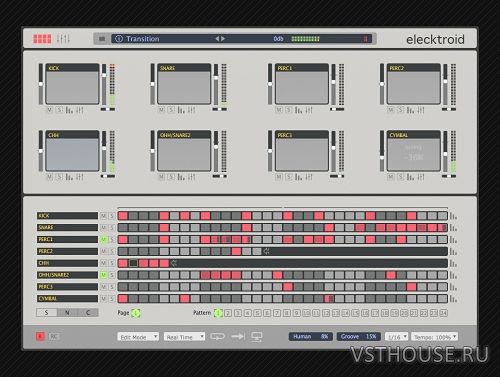Click the loop marker in PERC2 row

(267, 251)
